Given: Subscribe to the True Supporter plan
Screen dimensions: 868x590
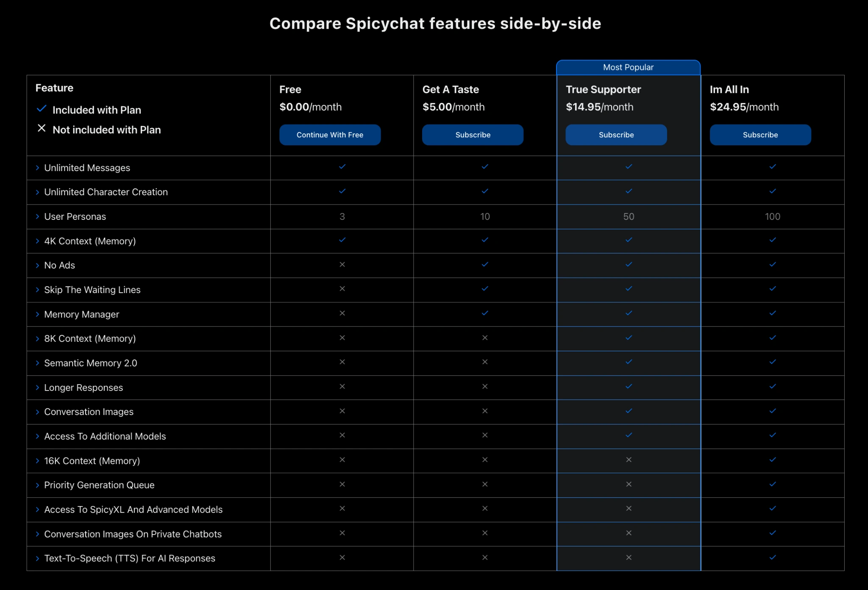Looking at the screenshot, I should [x=616, y=135].
